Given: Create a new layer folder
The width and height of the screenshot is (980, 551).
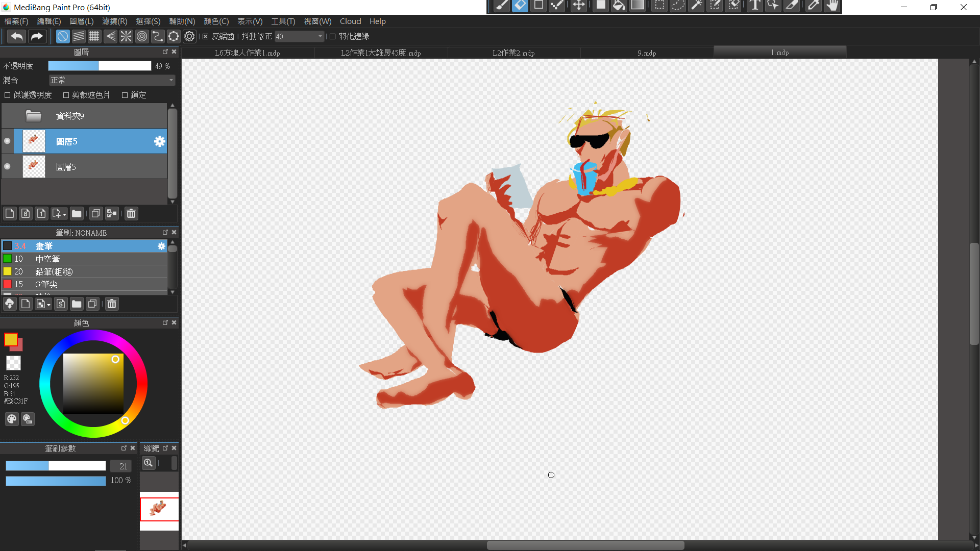Looking at the screenshot, I should pos(77,213).
